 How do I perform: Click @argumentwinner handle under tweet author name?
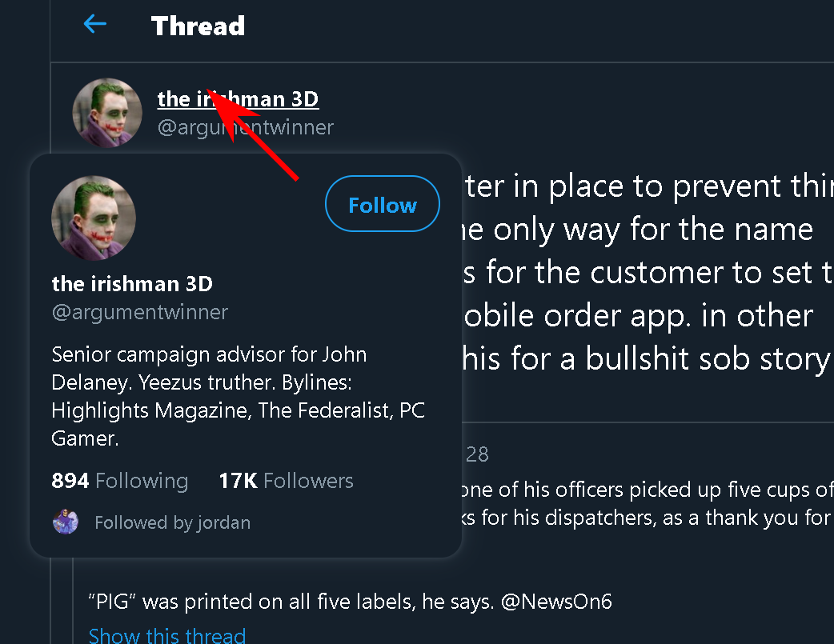[x=245, y=127]
